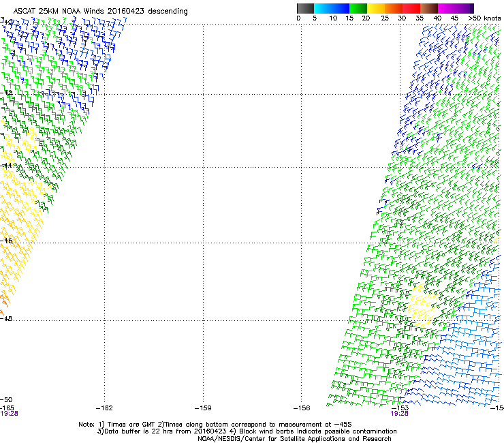Click the '-159' longitude axis label
504x443 pixels.
coord(203,408)
